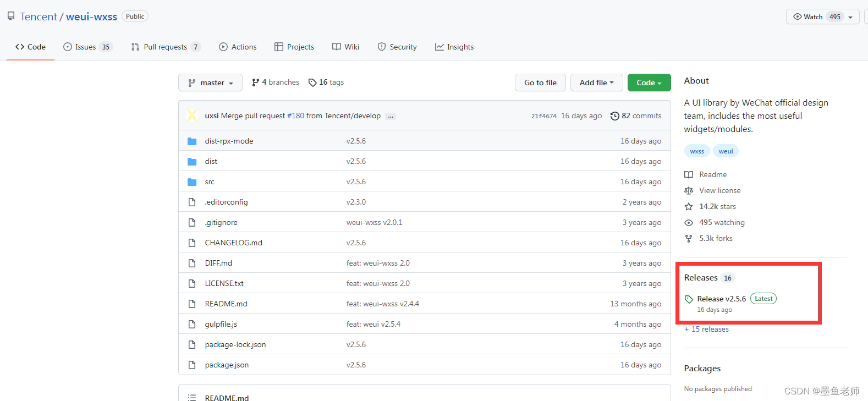Click the repository book icon beside Tencent
Viewport: 868px width, 401px height.
click(x=11, y=16)
